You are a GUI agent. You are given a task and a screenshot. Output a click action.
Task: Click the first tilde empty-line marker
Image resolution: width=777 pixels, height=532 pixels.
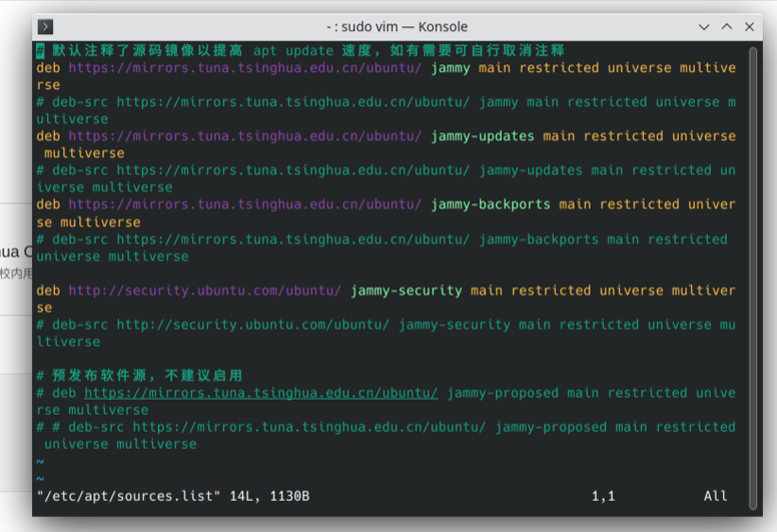[x=40, y=462]
